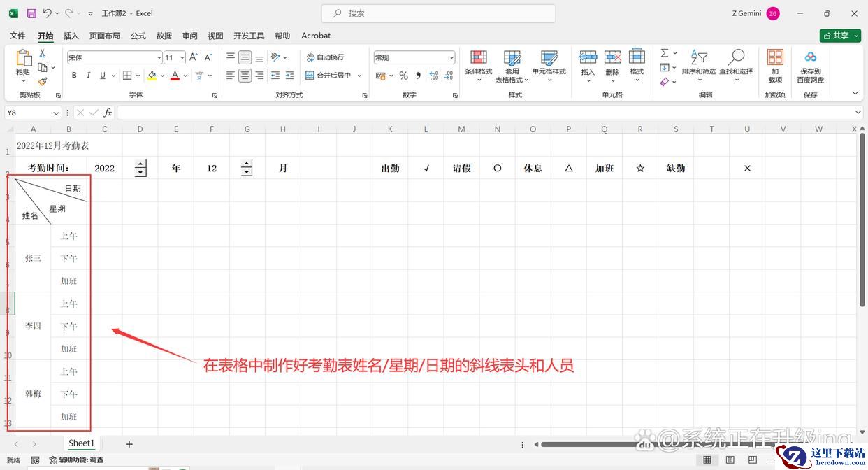Click the Add-ins (加载项) icon
Viewport: 868px width, 470px height.
pos(775,59)
